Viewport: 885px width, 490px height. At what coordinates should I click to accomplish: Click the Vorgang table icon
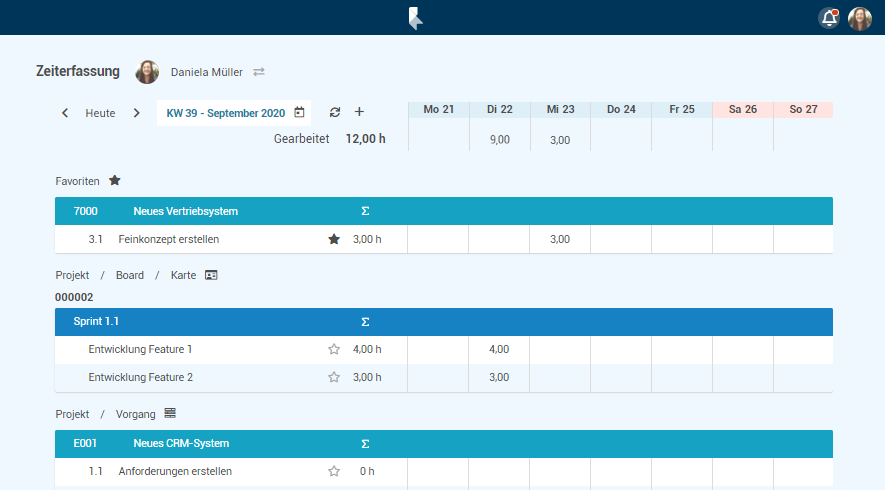click(170, 413)
